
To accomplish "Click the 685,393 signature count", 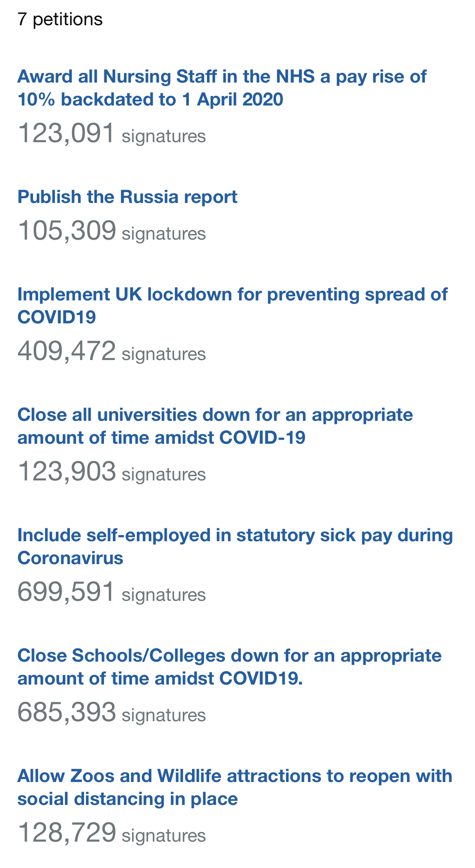I will [67, 712].
